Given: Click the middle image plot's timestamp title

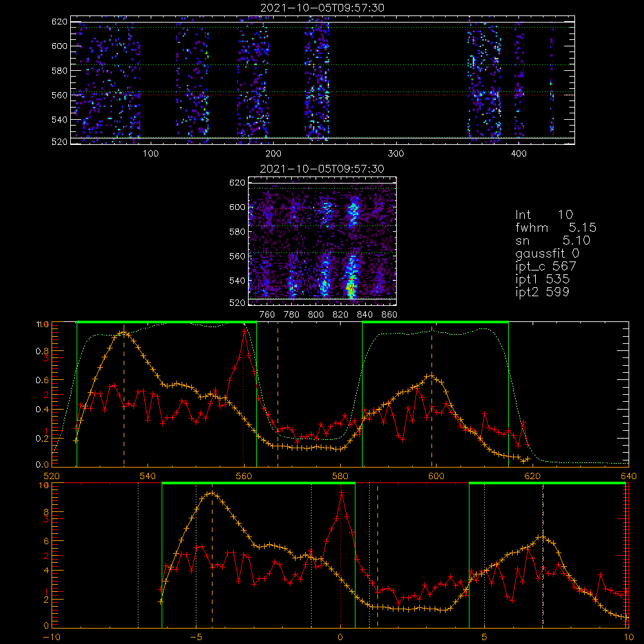Looking at the screenshot, I should click(x=323, y=169).
